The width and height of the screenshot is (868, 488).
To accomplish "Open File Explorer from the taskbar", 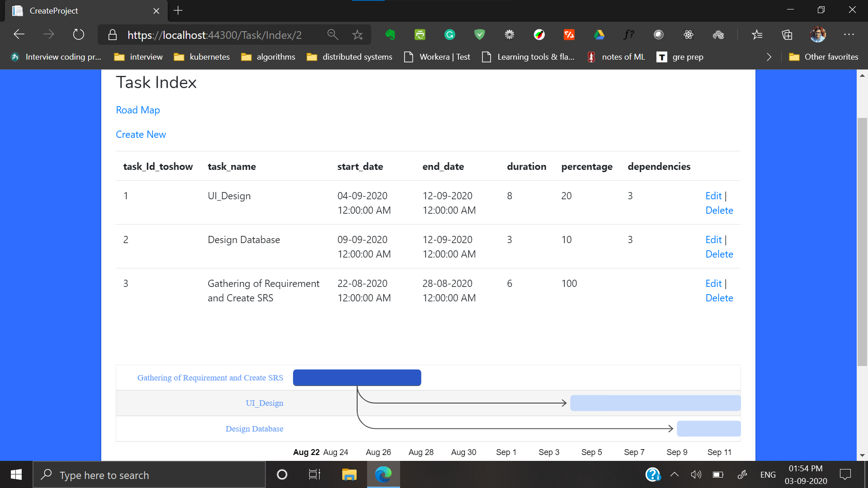I will [349, 474].
